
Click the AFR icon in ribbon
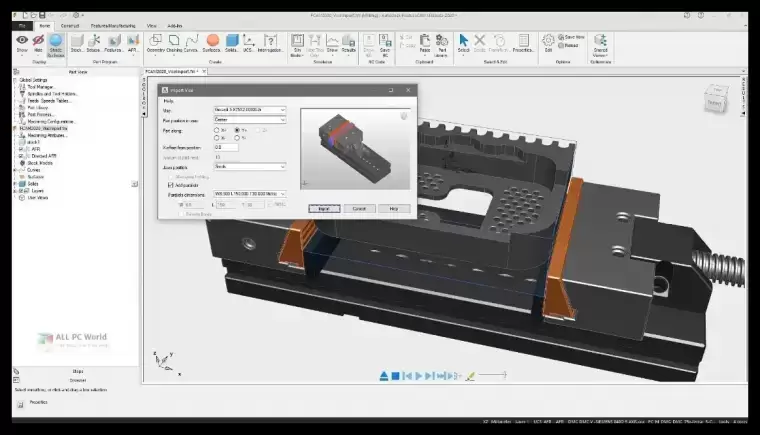coord(132,40)
